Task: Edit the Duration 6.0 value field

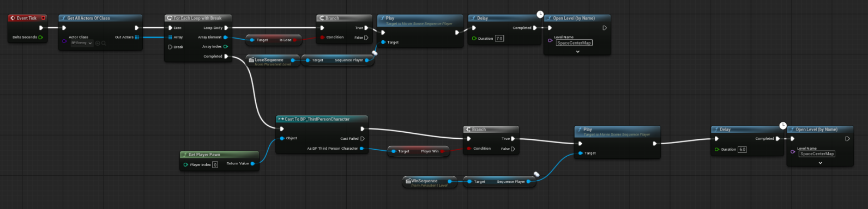Action: 742,149
